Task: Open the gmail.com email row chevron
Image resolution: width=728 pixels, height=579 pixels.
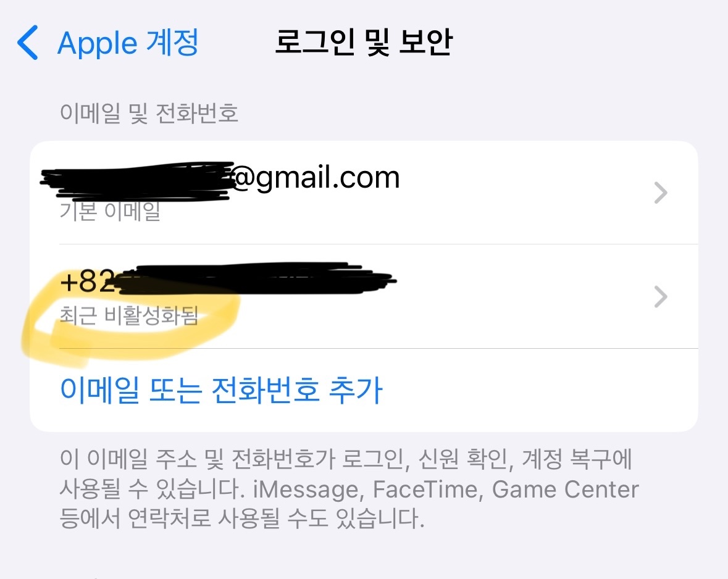Action: click(x=660, y=193)
